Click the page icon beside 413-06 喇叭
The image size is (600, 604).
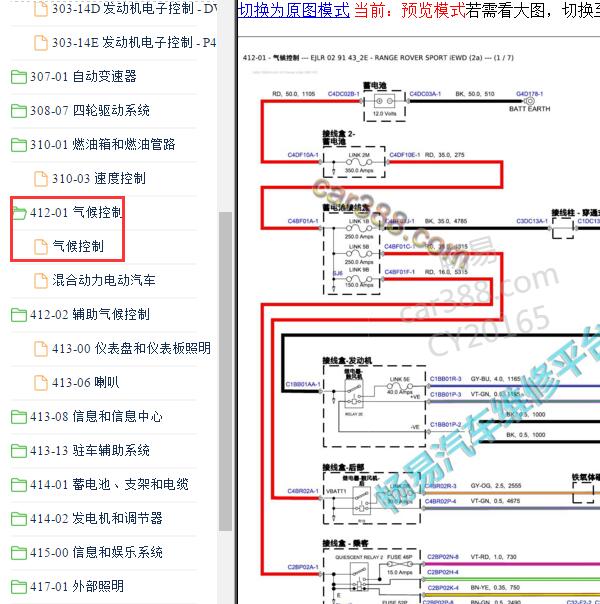click(x=41, y=383)
